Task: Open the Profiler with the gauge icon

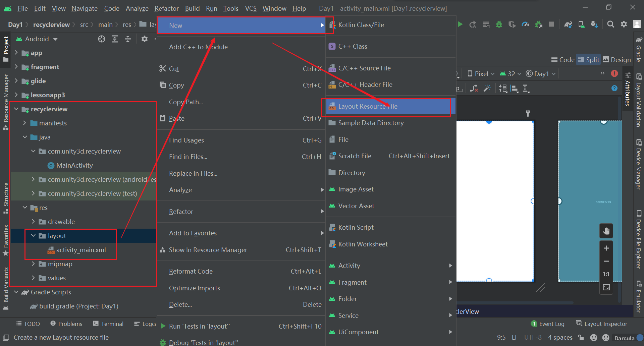Action: 525,24
